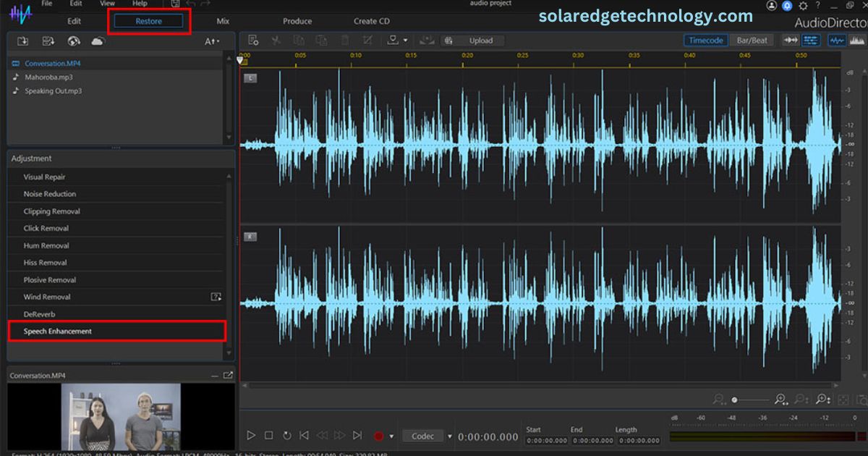868x456 pixels.
Task: Open Visual Repair adjustment
Action: click(117, 177)
